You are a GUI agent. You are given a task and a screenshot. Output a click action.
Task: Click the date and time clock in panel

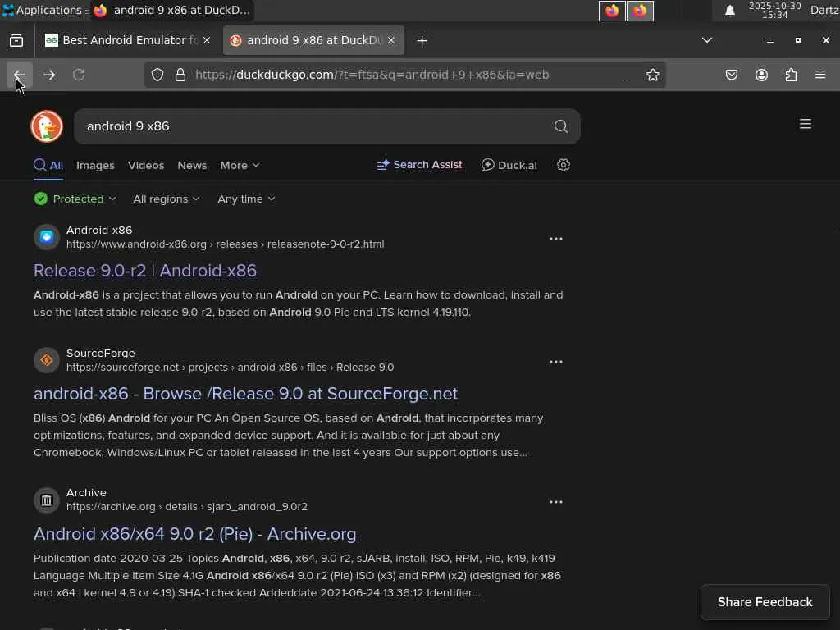pos(774,10)
